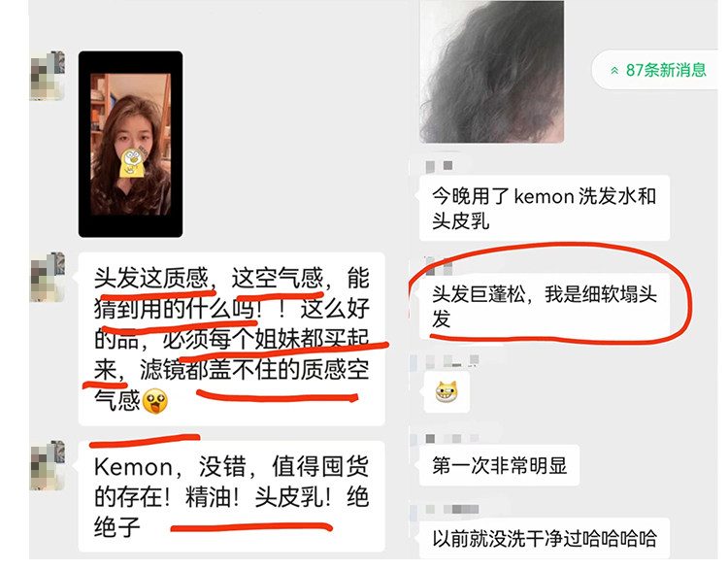Open the selfie video thumbnail with duck sticker
The height and width of the screenshot is (570, 728).
coord(130,144)
